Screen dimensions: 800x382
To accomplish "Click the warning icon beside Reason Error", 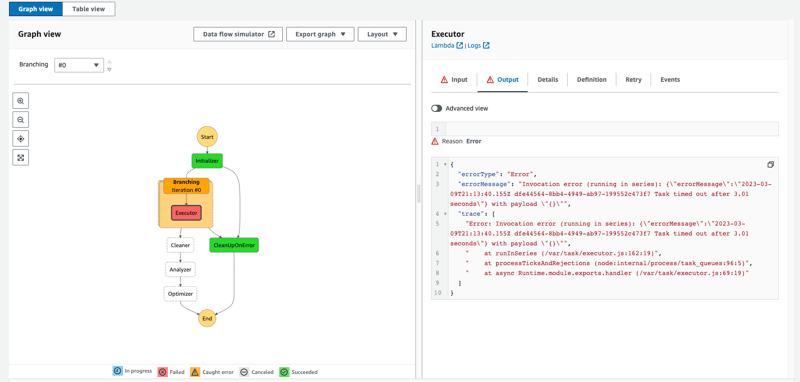I will pyautogui.click(x=435, y=141).
